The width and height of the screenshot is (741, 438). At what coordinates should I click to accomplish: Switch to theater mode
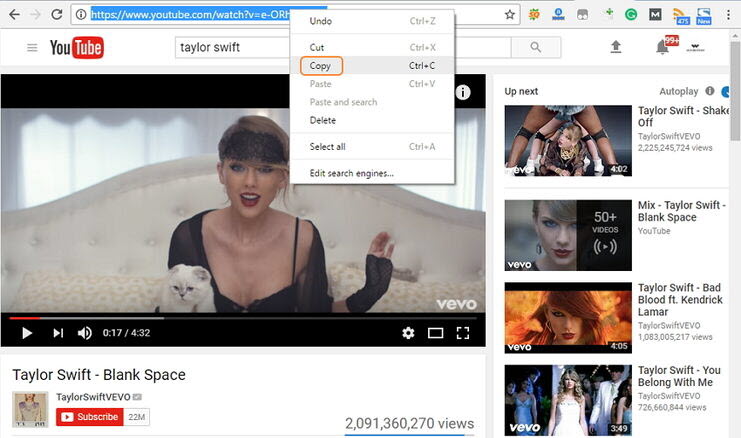[435, 333]
